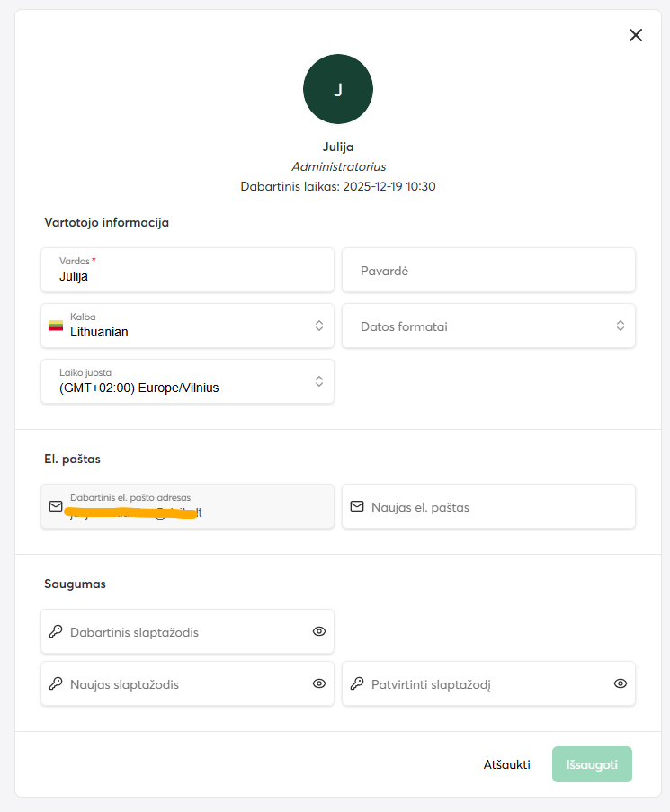Reveal the Naujas slaptažodis password

[319, 683]
